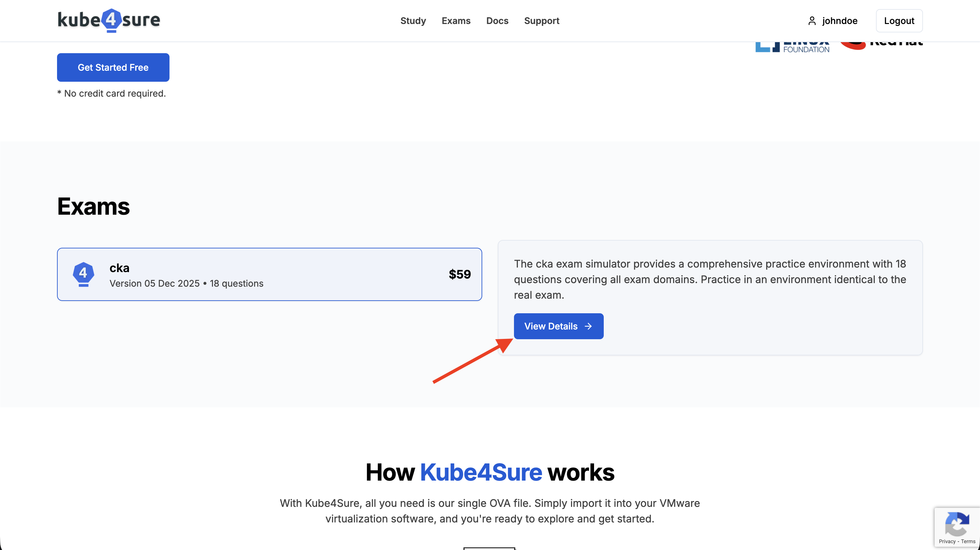Viewport: 980px width, 550px height.
Task: Open the Support navigation link
Action: click(542, 21)
